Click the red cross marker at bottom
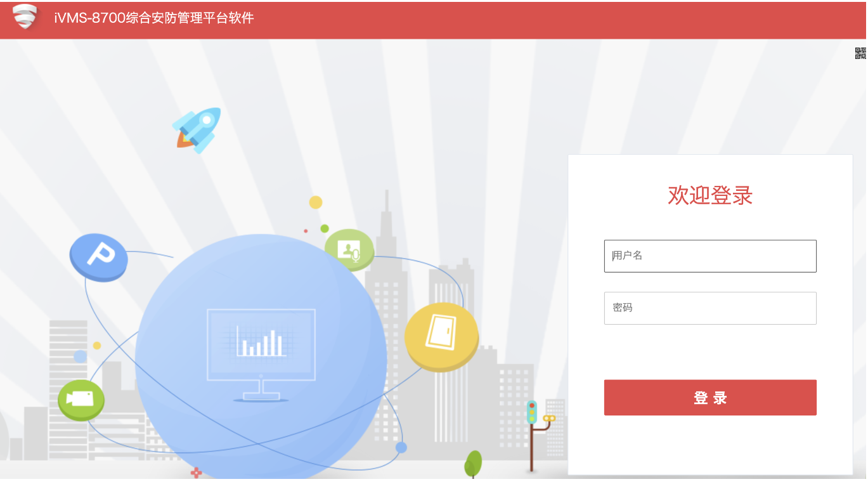868x484 pixels. 197,473
